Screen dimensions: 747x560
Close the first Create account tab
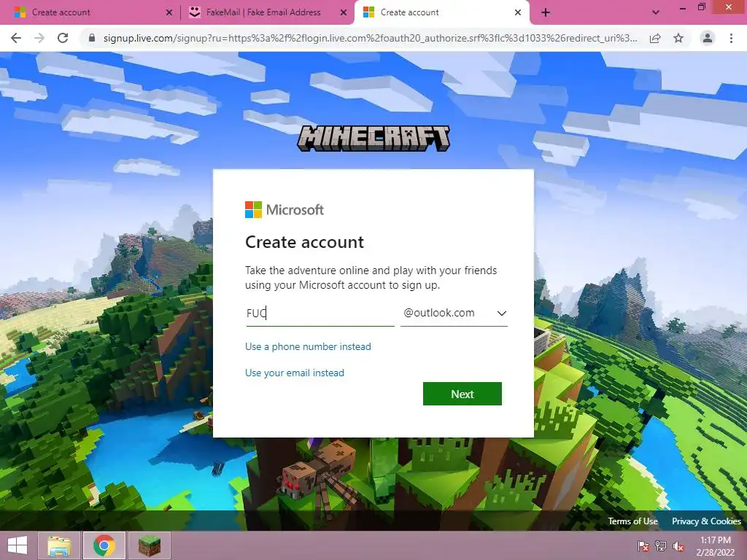pyautogui.click(x=169, y=12)
